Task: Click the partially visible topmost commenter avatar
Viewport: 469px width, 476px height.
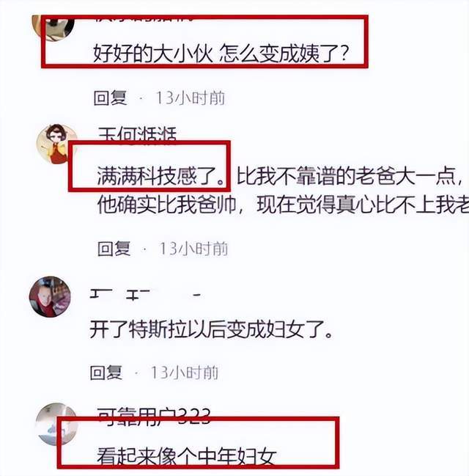Action: click(53, 28)
